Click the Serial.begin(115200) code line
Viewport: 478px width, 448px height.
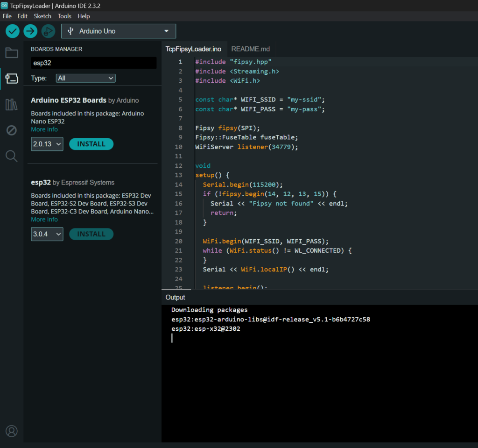pos(243,185)
